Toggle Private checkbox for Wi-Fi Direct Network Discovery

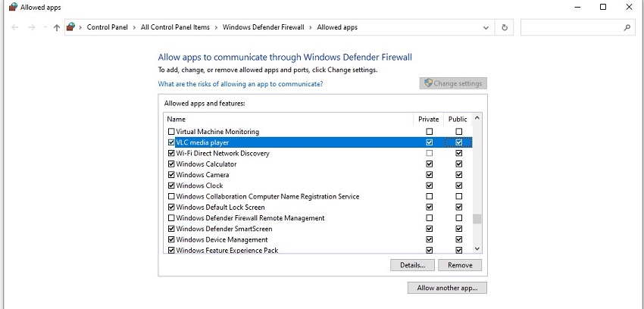tap(430, 154)
